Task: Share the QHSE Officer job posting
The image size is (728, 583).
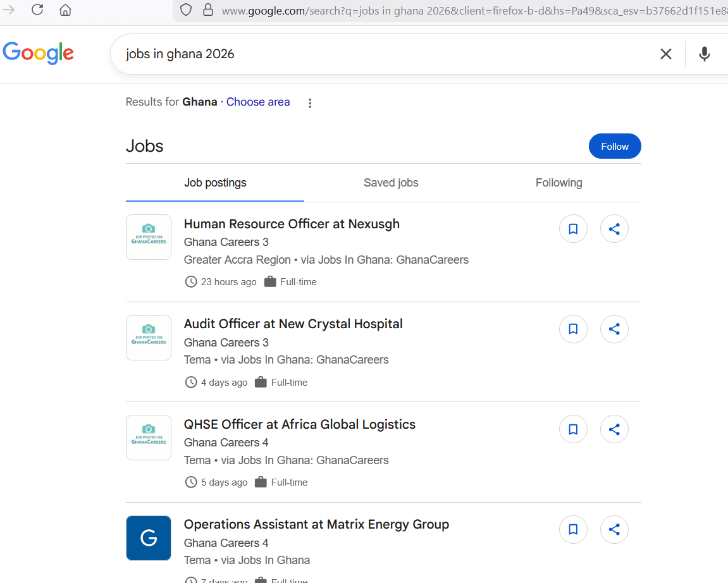Action: pyautogui.click(x=614, y=429)
